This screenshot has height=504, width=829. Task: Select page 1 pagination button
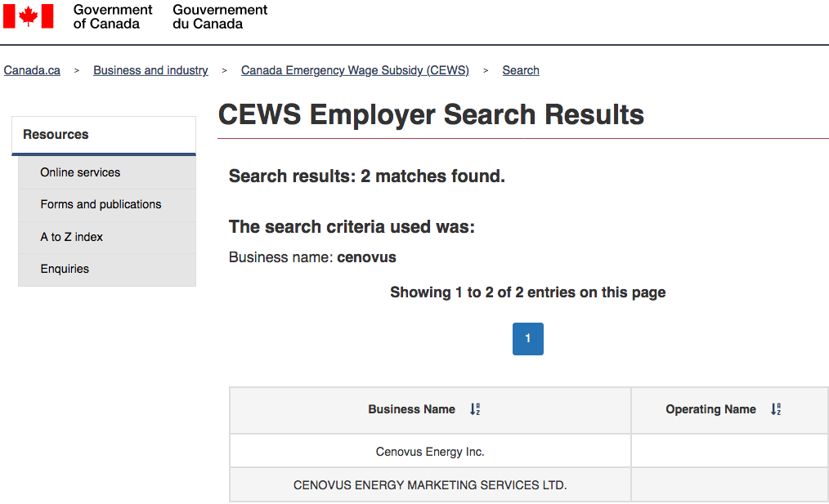click(x=527, y=339)
